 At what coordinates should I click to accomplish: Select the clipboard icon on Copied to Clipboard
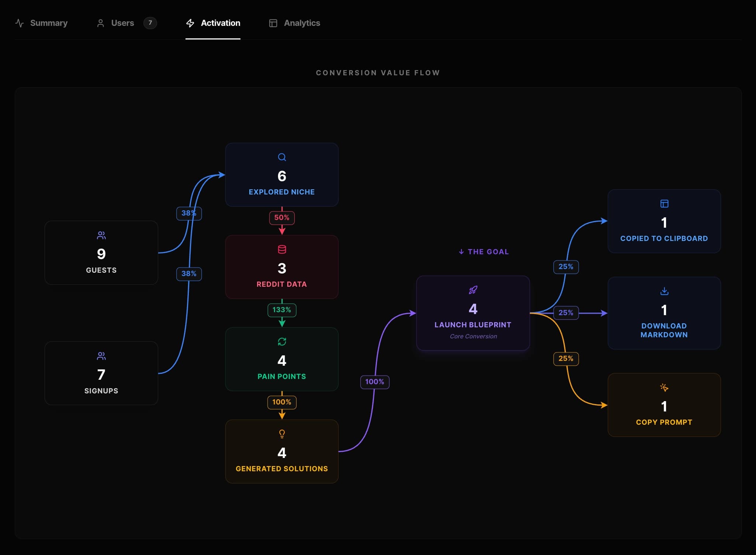coord(664,204)
